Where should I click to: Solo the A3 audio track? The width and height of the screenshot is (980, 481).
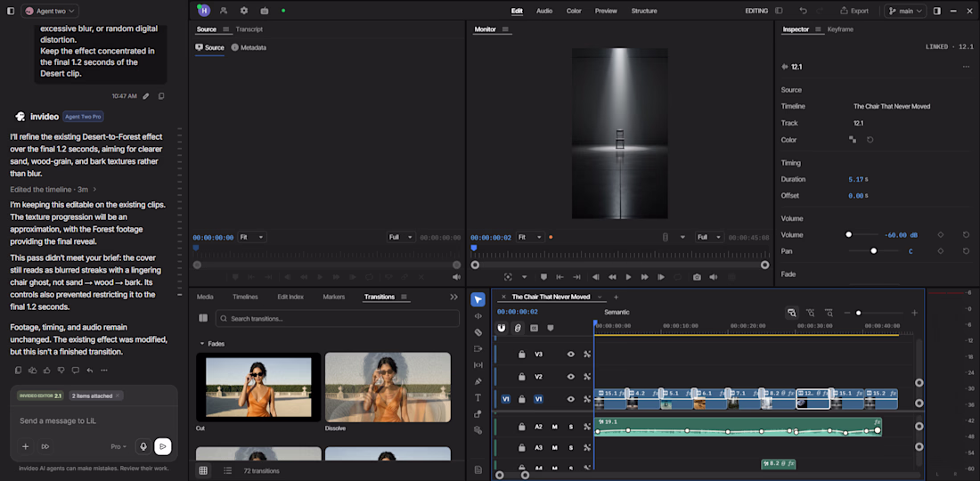click(570, 447)
